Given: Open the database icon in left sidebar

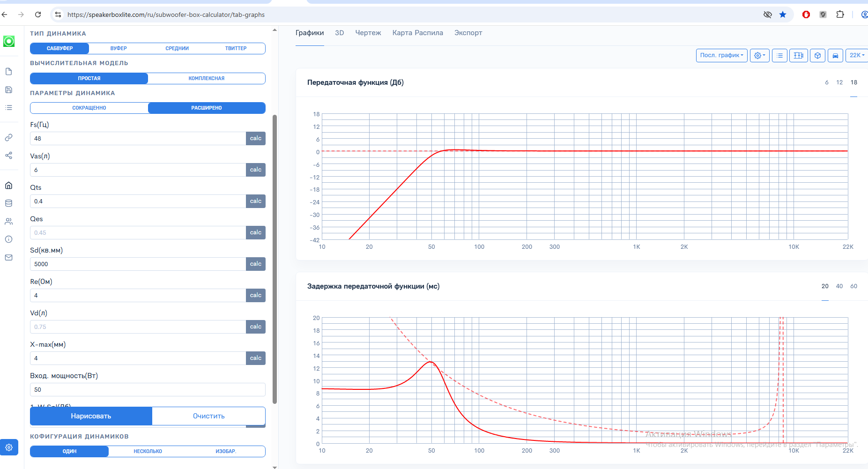Looking at the screenshot, I should pyautogui.click(x=8, y=203).
